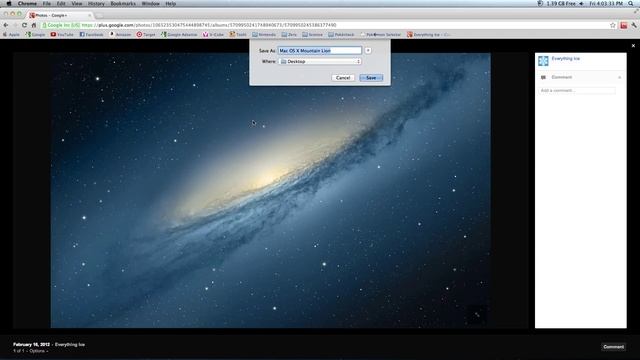Open the YouTube bookmark

point(62,35)
